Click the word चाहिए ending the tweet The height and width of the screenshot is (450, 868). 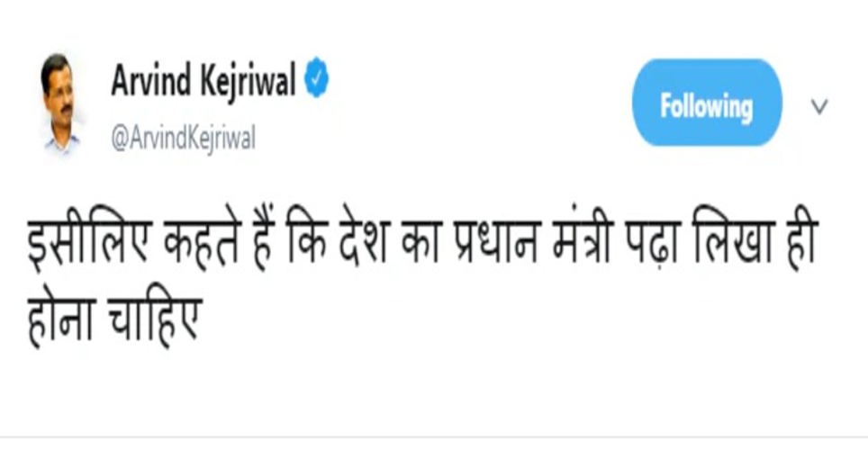(155, 319)
